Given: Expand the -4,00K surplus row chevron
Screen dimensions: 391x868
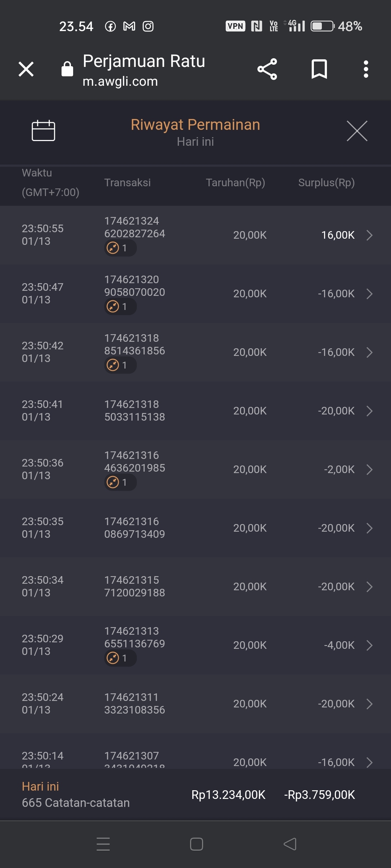Looking at the screenshot, I should tap(369, 645).
